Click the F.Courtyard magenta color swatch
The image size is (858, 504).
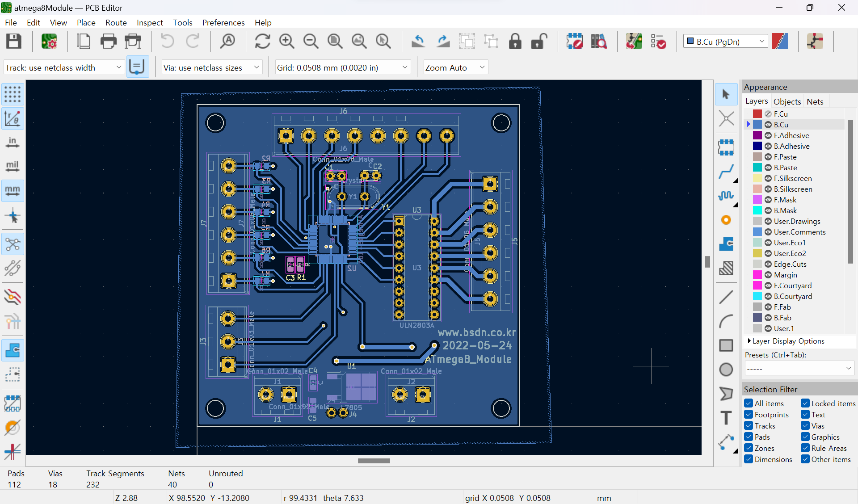click(x=757, y=286)
